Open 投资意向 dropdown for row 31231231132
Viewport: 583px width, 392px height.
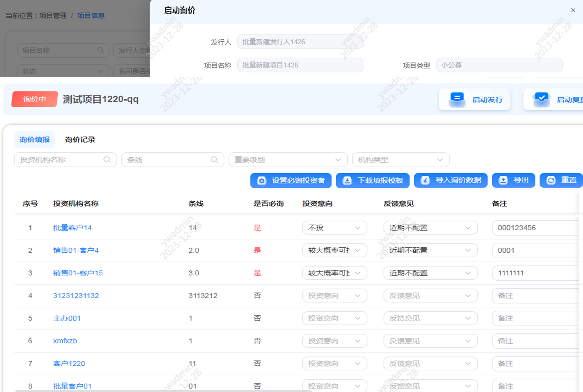(x=335, y=295)
